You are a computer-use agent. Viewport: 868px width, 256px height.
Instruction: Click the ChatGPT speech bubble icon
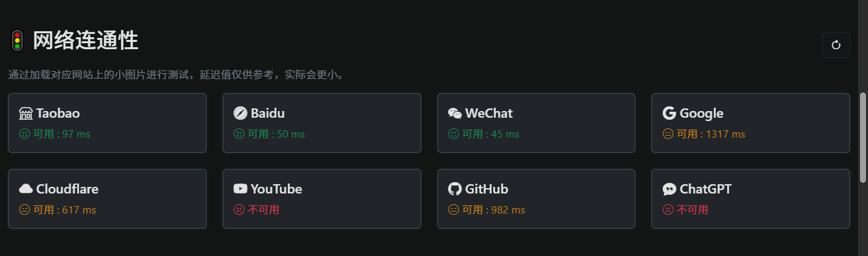tap(669, 190)
